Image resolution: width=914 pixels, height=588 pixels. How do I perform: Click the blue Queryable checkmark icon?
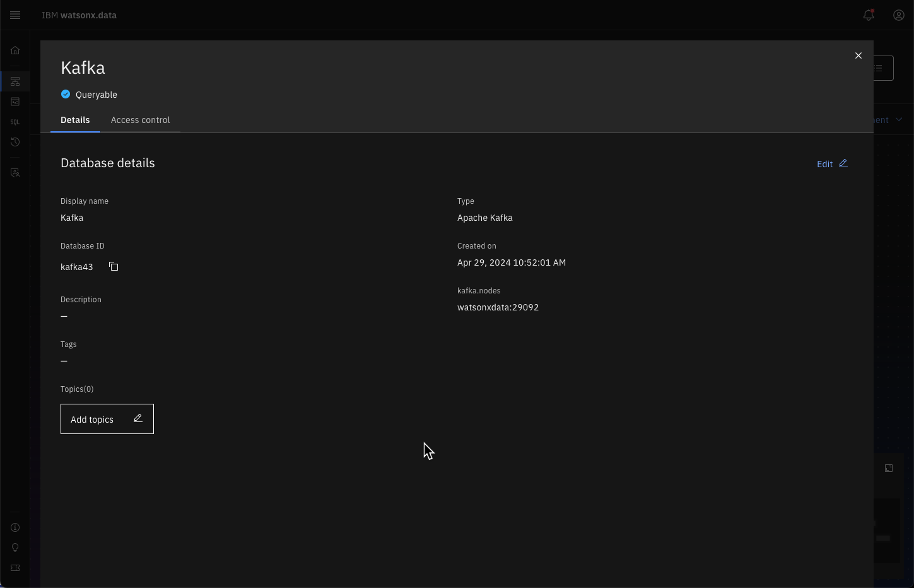pos(66,94)
